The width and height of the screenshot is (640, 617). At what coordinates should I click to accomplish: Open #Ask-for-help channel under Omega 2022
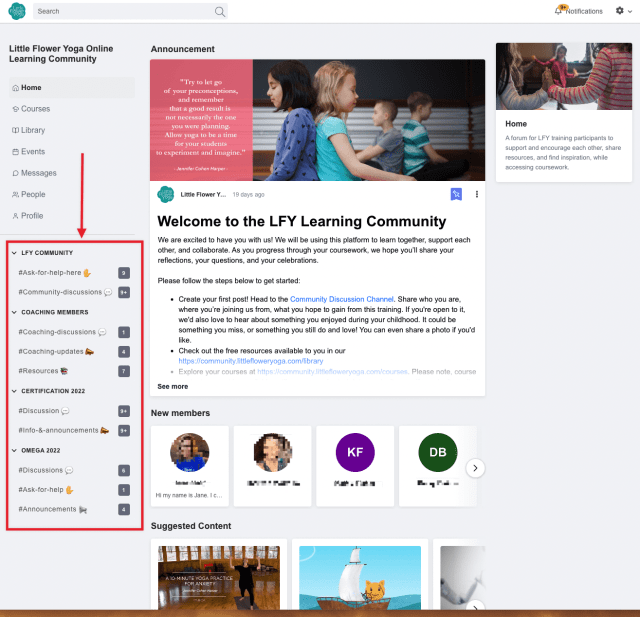point(46,490)
